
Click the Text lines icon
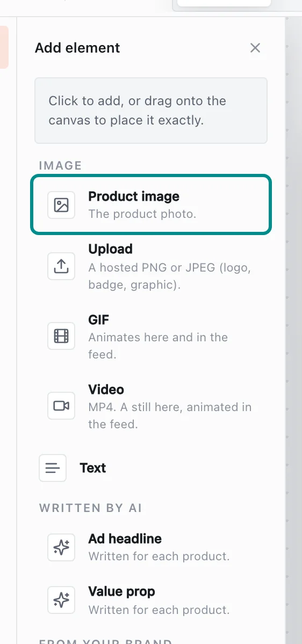(x=53, y=468)
